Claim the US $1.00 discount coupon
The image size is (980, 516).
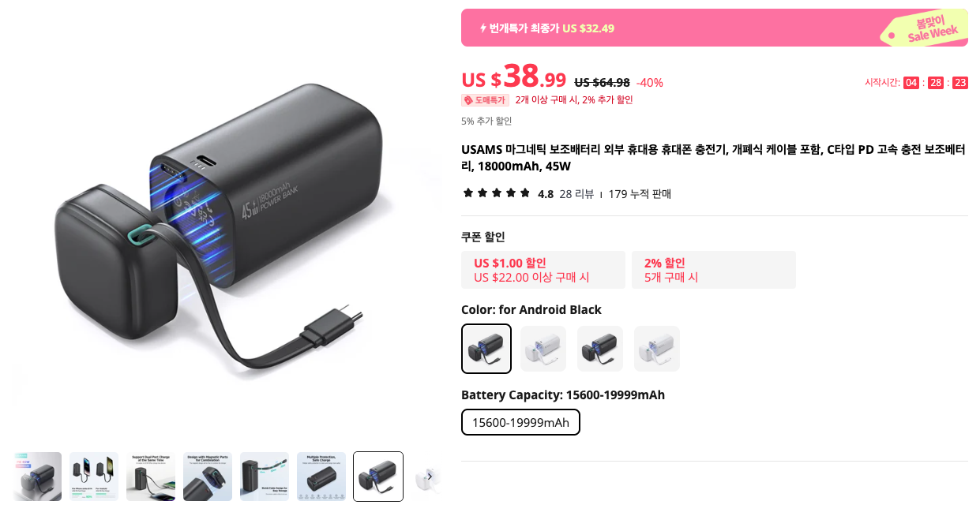pos(543,270)
